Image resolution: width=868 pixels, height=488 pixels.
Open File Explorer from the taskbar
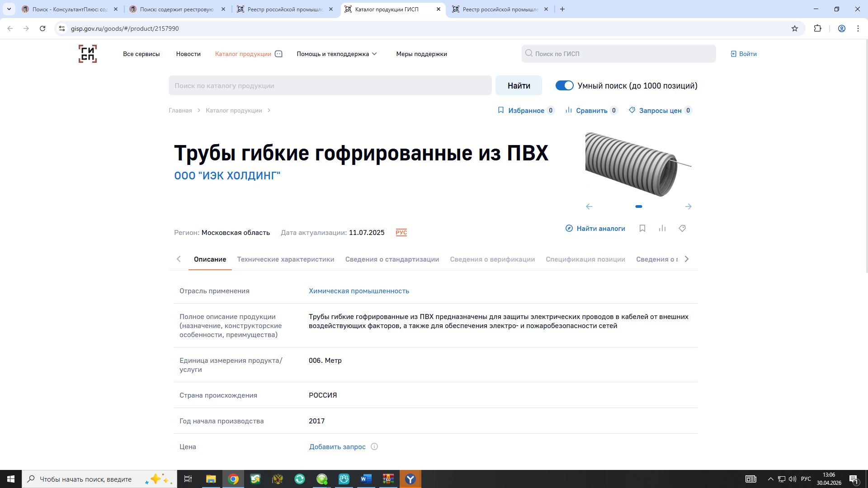pyautogui.click(x=211, y=479)
